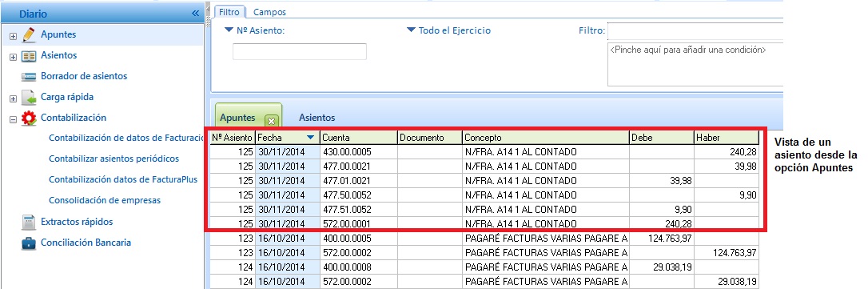Collapse the Contabilización tree node
This screenshot has height=289, width=868.
14,119
